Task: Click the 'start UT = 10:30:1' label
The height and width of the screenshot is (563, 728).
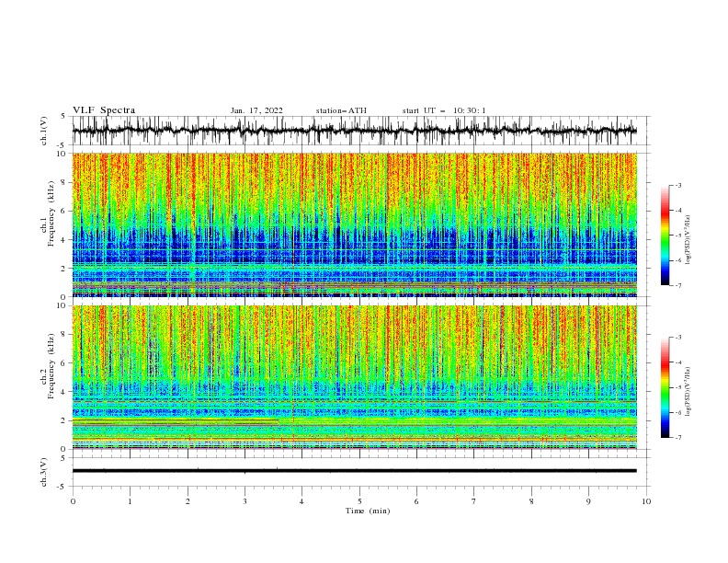Action: [x=444, y=110]
